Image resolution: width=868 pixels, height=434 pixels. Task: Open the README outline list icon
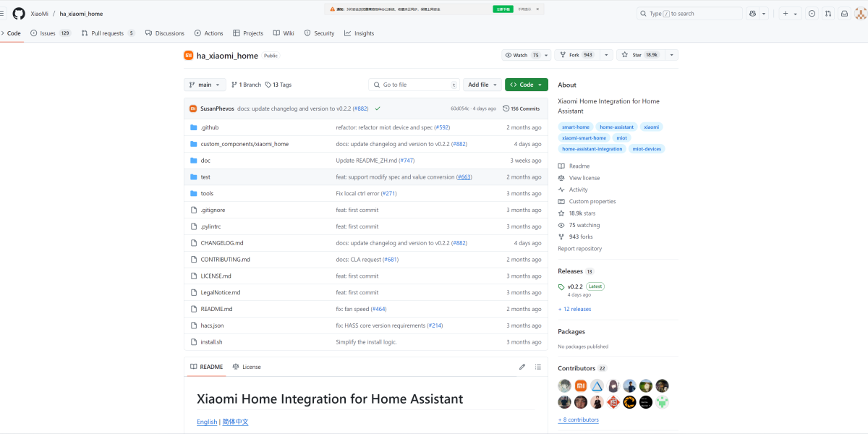tap(538, 367)
